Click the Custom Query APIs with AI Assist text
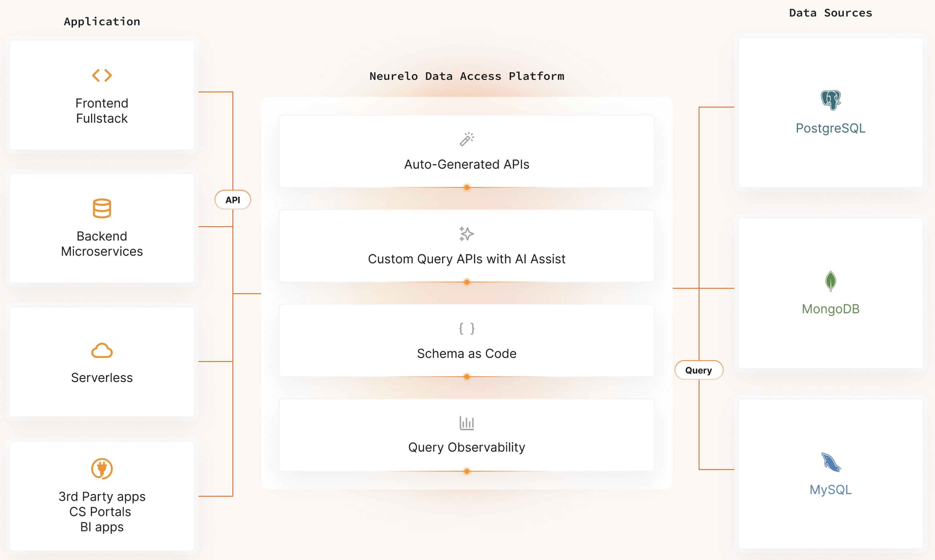Screen dimensions: 935x560 (x=467, y=259)
